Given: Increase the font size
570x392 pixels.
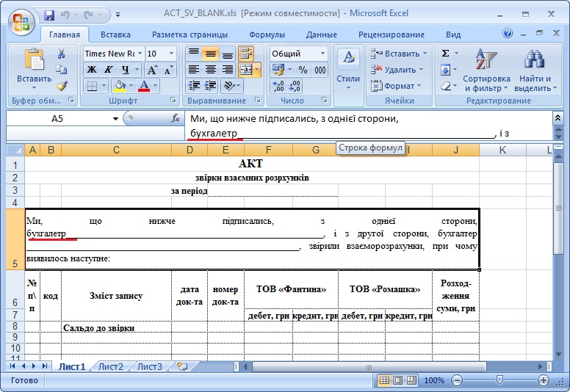Looking at the screenshot, I should 152,70.
